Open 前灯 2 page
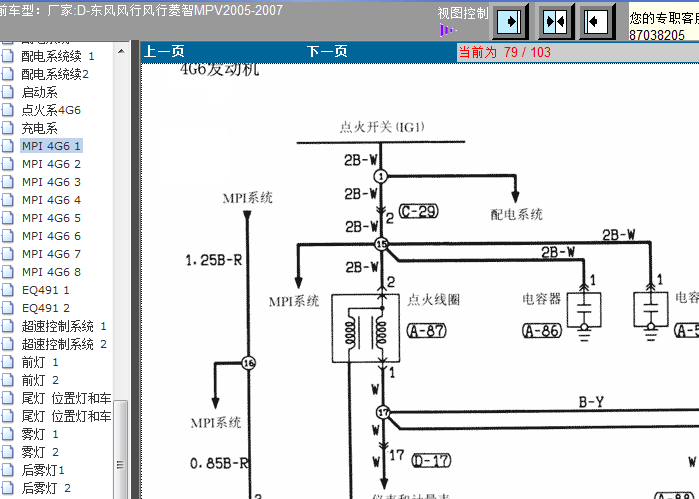 point(40,380)
